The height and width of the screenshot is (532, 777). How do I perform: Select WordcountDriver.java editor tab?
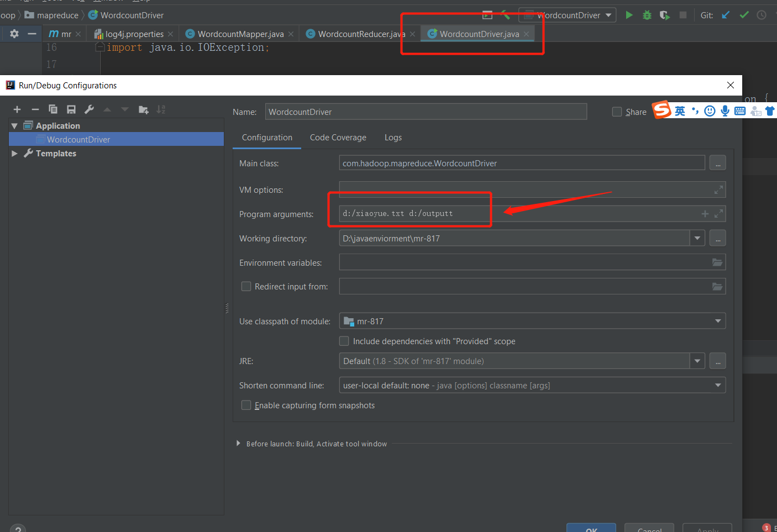pos(479,34)
